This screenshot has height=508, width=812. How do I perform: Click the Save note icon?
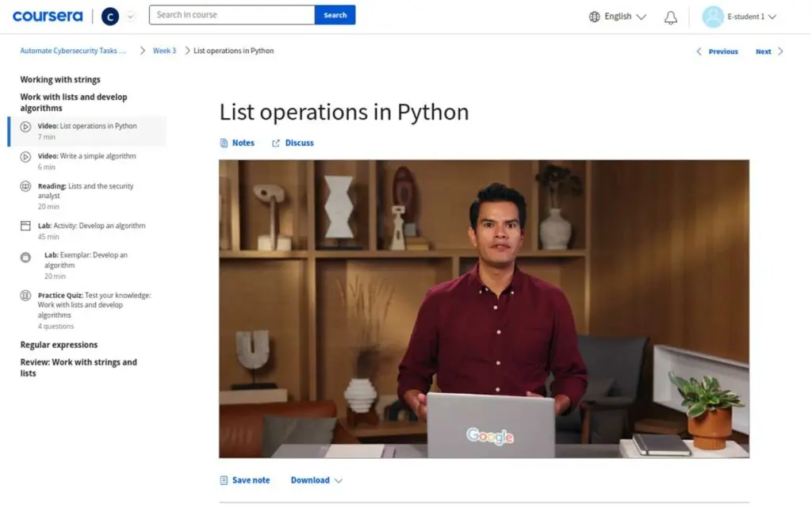pyautogui.click(x=224, y=480)
